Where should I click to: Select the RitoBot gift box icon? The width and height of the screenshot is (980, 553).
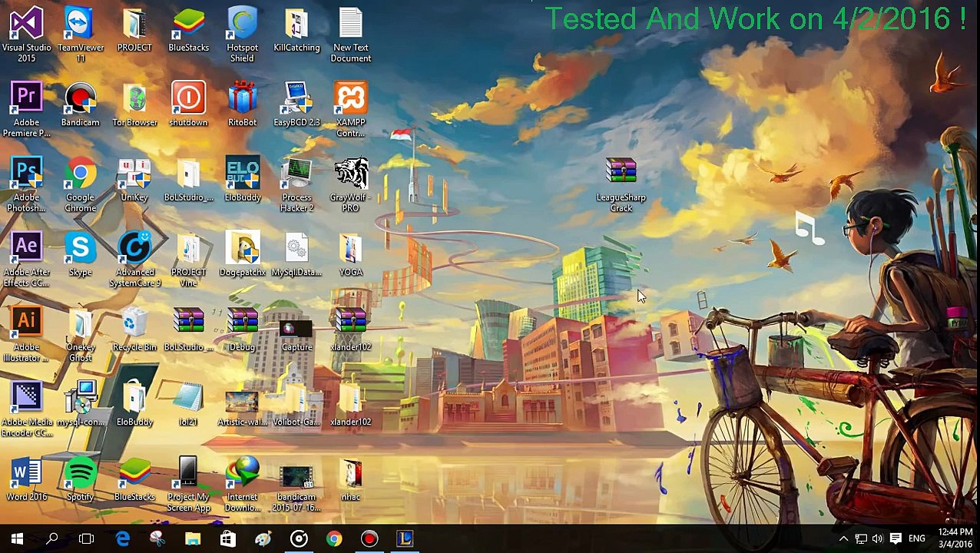(x=242, y=105)
